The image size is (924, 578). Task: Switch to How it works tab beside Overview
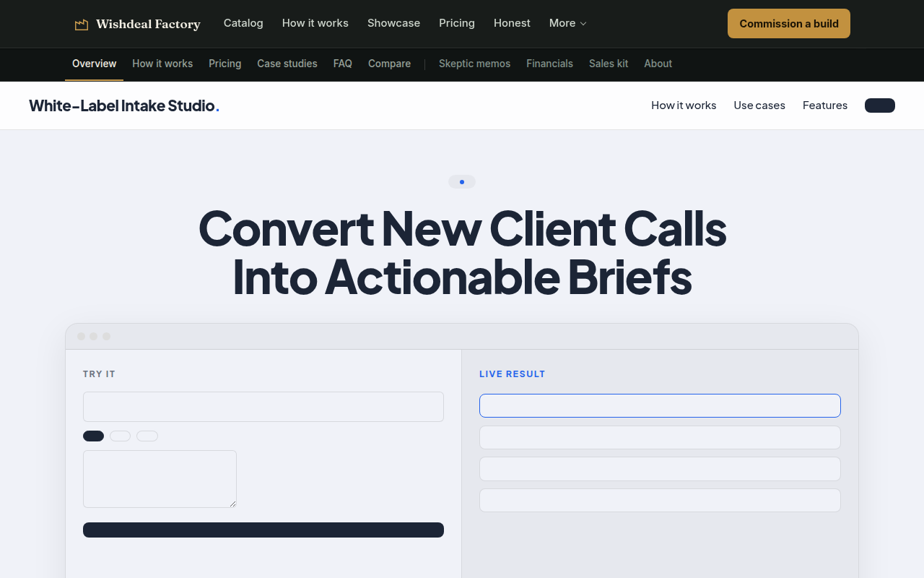(162, 64)
